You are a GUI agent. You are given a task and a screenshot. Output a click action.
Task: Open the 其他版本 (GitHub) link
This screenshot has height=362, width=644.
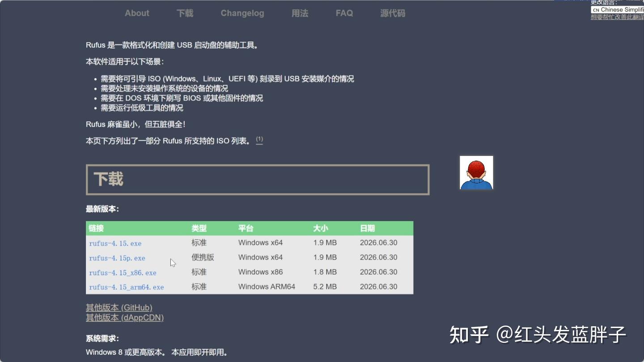119,307
